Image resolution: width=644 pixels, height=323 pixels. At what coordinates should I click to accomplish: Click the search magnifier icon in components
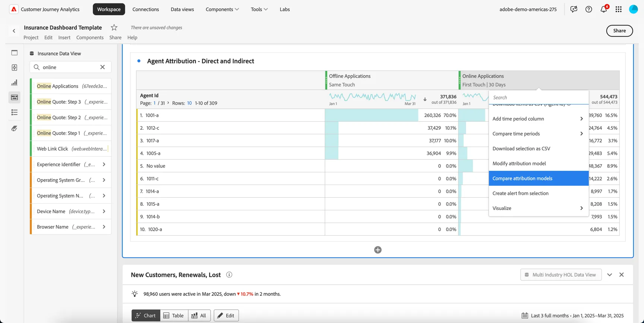coord(37,67)
